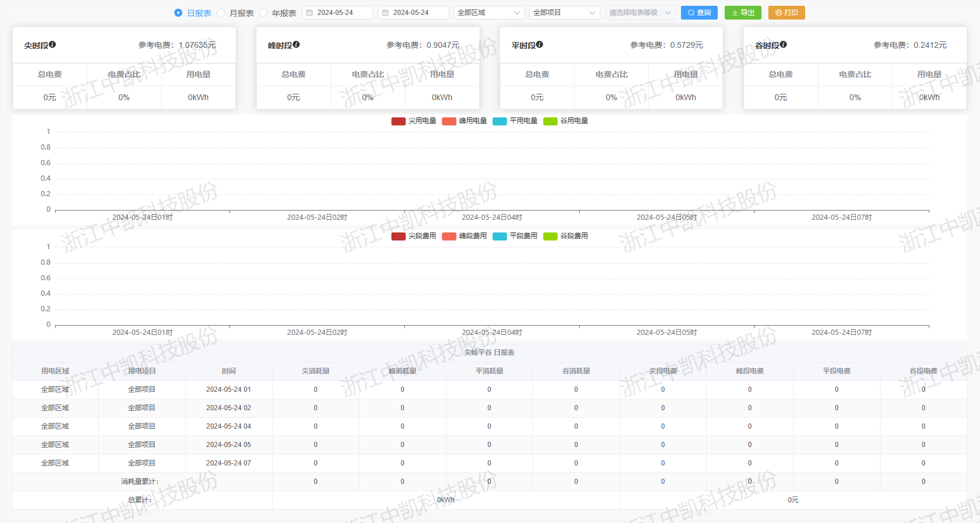The height and width of the screenshot is (523, 980).
Task: Switch to 月报表 report mode
Action: click(220, 12)
